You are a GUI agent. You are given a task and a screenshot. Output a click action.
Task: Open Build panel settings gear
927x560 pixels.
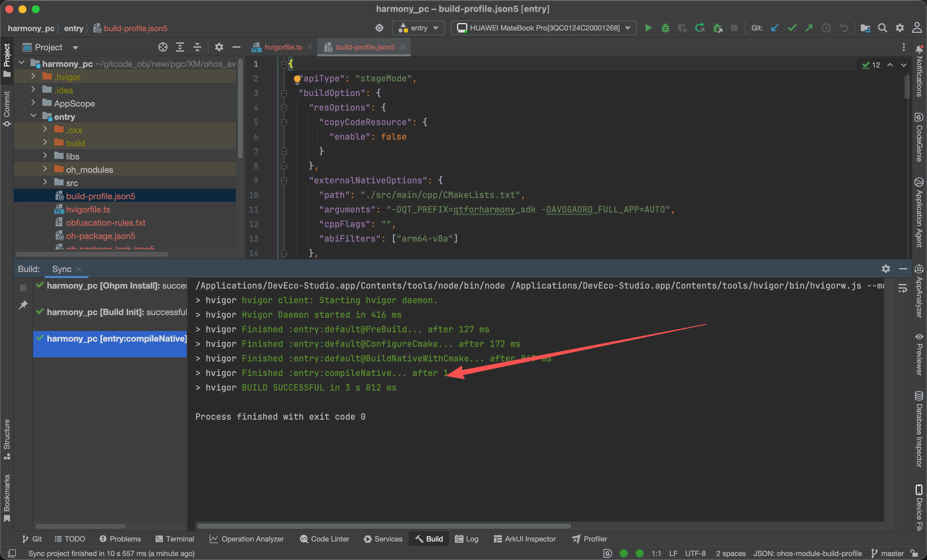click(886, 268)
